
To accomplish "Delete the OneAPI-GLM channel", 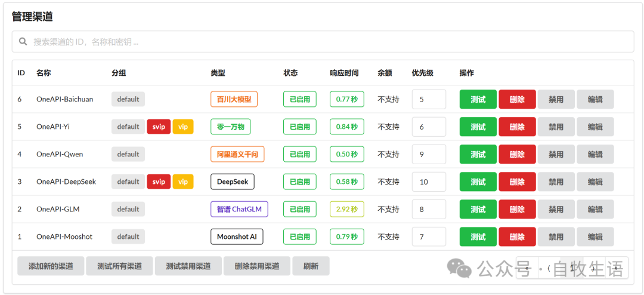I will pyautogui.click(x=517, y=209).
